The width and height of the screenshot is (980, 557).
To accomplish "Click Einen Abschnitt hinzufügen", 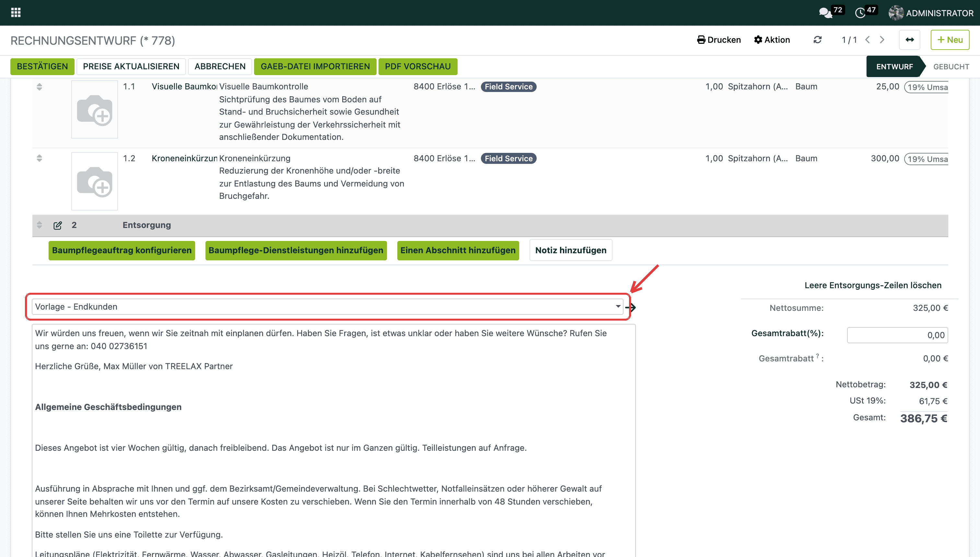I will (458, 251).
